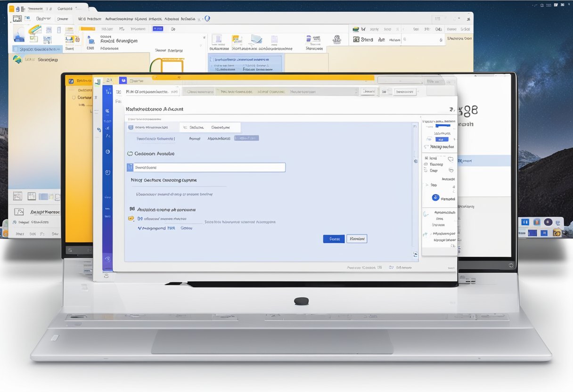Image resolution: width=573 pixels, height=392 pixels.
Task: Open the account settings gear icon in the dialog
Action: coord(415,161)
